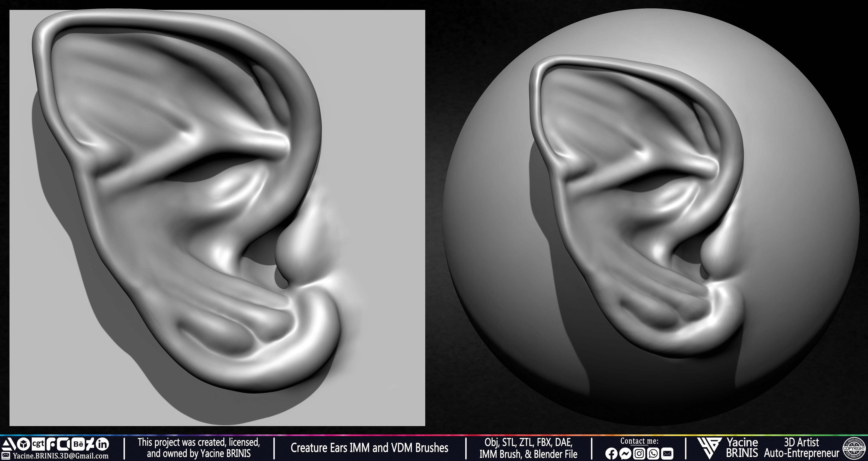Click the Creature Ears IMM and VDM Brushes title
This screenshot has width=868, height=461.
[x=369, y=448]
